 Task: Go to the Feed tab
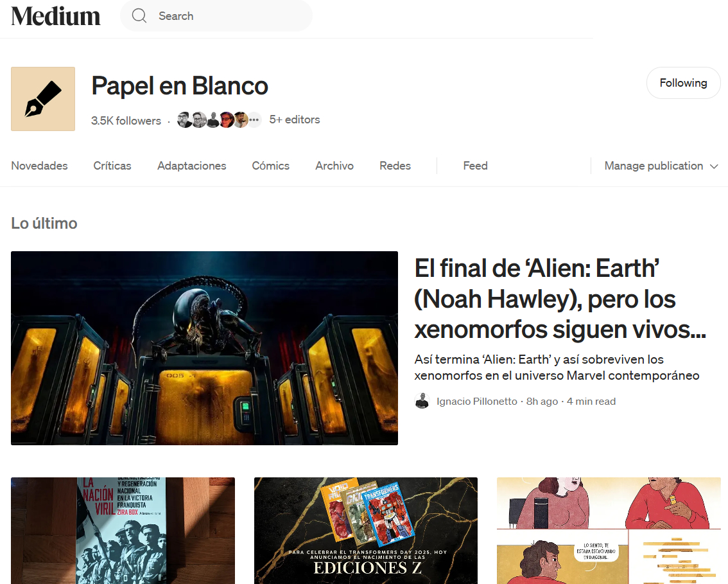476,166
